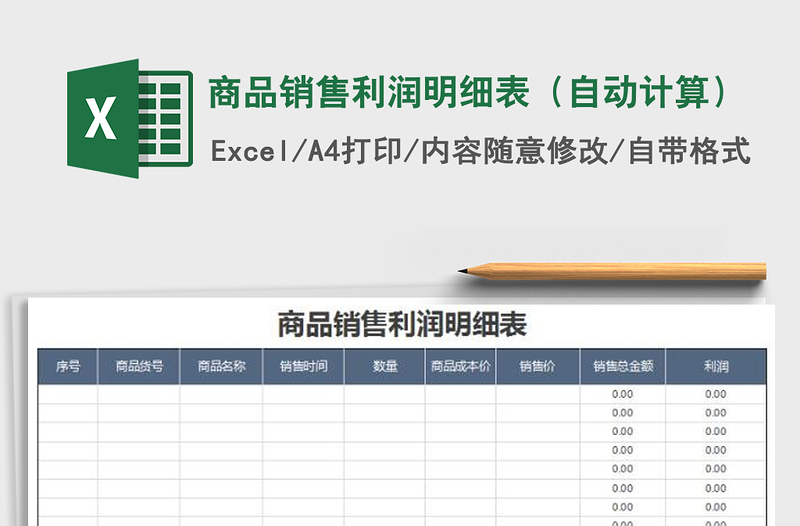This screenshot has height=526, width=800.
Task: Click the first empty cell under 商品名称
Action: click(222, 394)
